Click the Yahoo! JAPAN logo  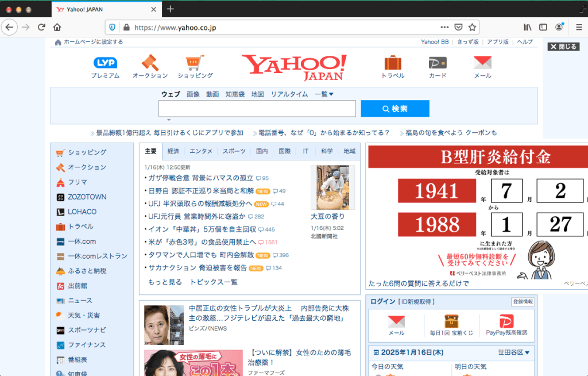[x=294, y=68]
